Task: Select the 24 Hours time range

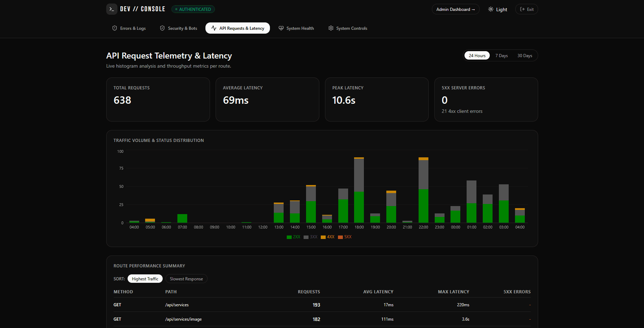Action: [477, 55]
